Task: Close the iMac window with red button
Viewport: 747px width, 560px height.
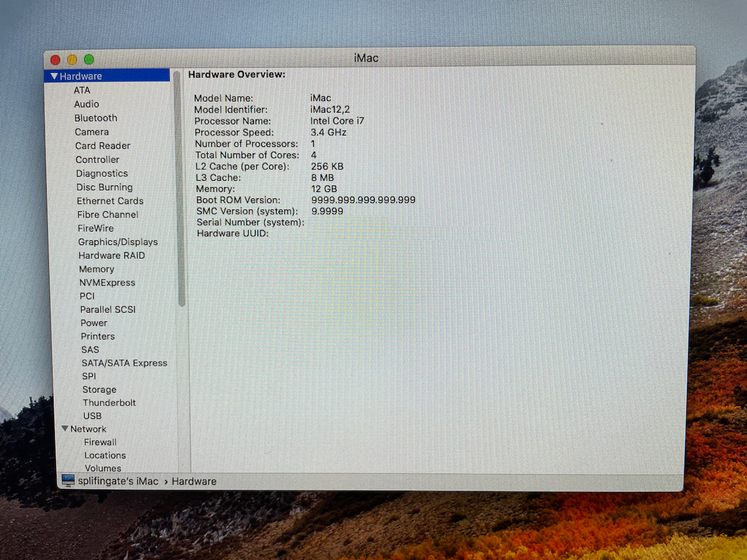Action: tap(55, 60)
